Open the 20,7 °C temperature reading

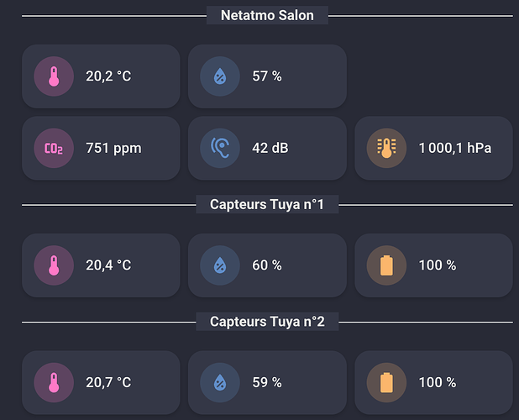[x=108, y=382]
